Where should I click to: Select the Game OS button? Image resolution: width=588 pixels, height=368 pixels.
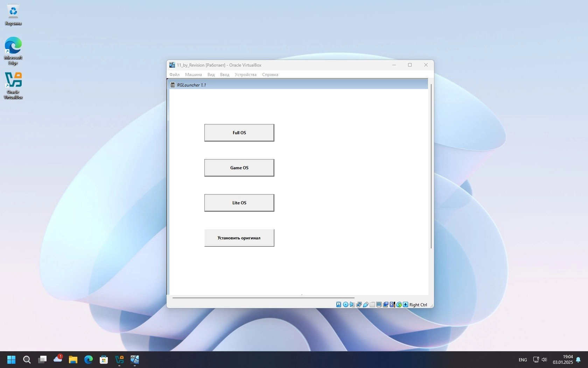(239, 168)
